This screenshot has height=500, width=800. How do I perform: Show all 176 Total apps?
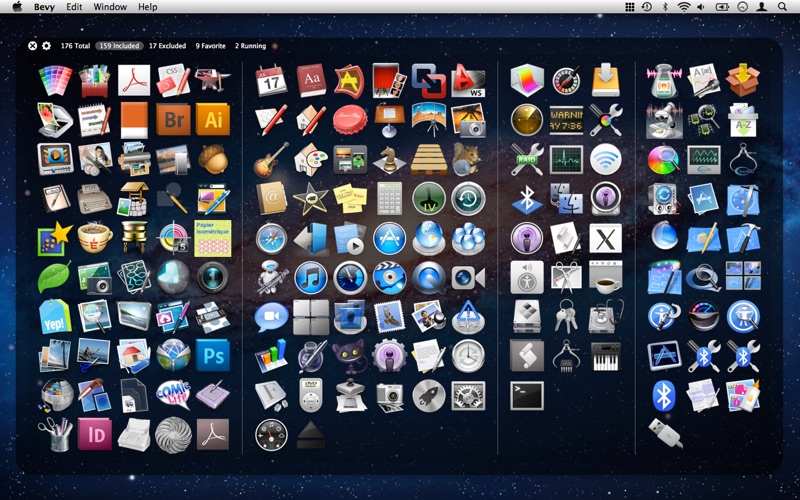pos(76,46)
